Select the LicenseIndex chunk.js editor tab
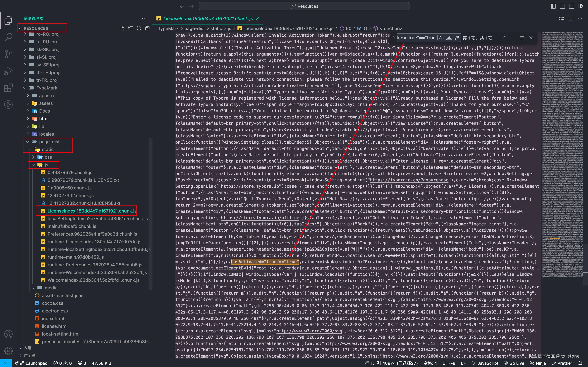 (x=208, y=19)
